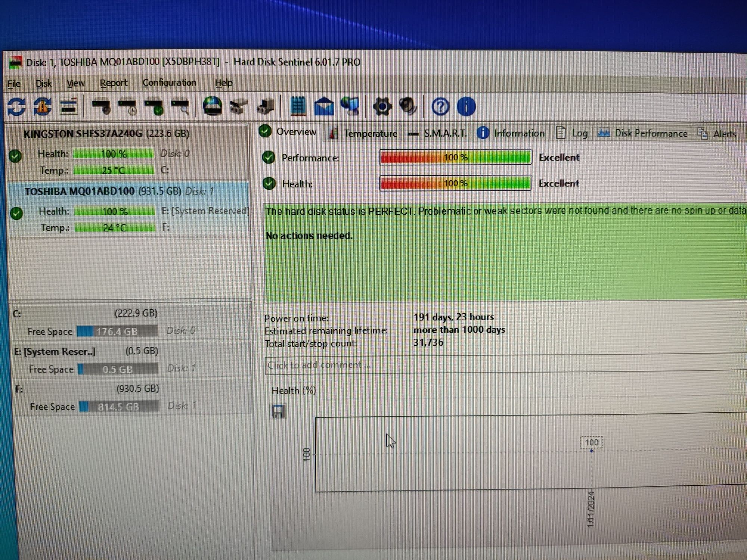The width and height of the screenshot is (747, 560).
Task: Click the blue question mark help icon
Action: pos(440,107)
